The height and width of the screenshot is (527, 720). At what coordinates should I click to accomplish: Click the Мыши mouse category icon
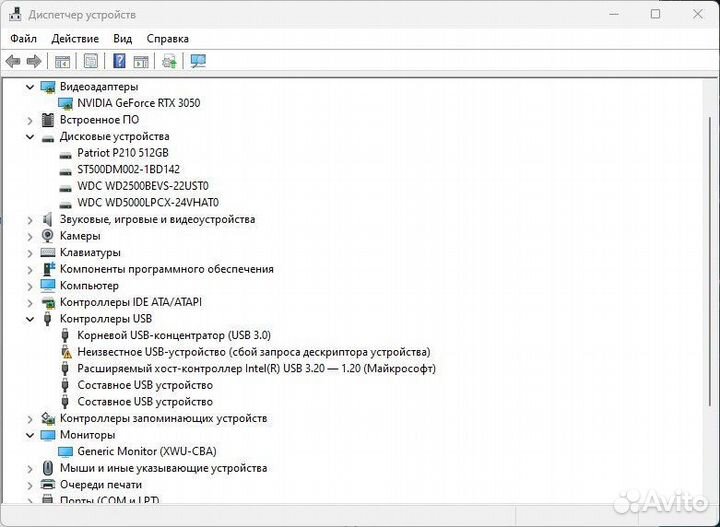(x=48, y=468)
